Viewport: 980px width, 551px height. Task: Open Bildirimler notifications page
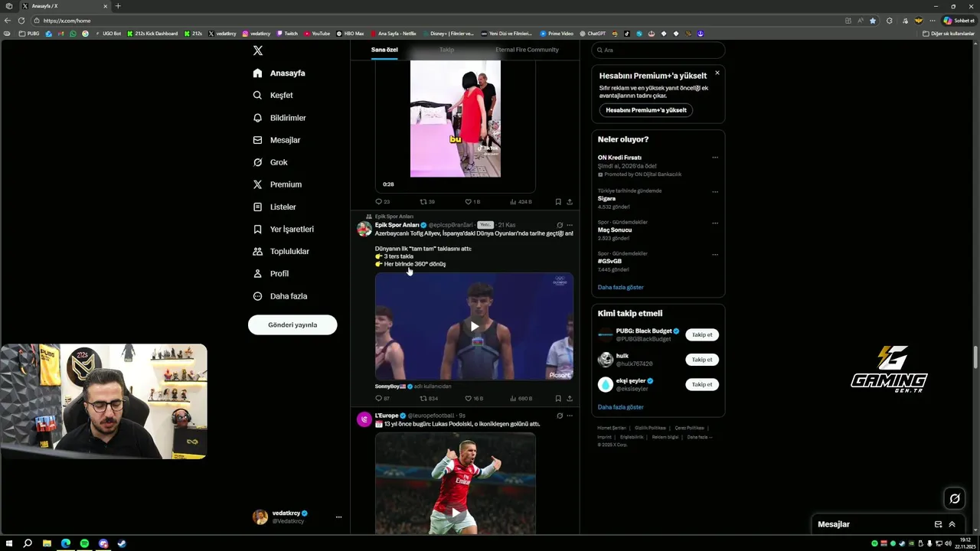(279, 118)
